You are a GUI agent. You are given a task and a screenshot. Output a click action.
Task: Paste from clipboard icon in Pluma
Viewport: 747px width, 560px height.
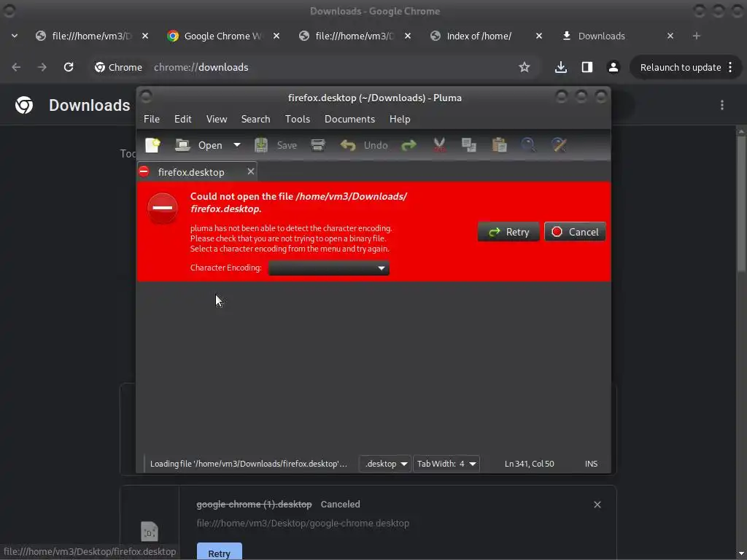click(499, 145)
